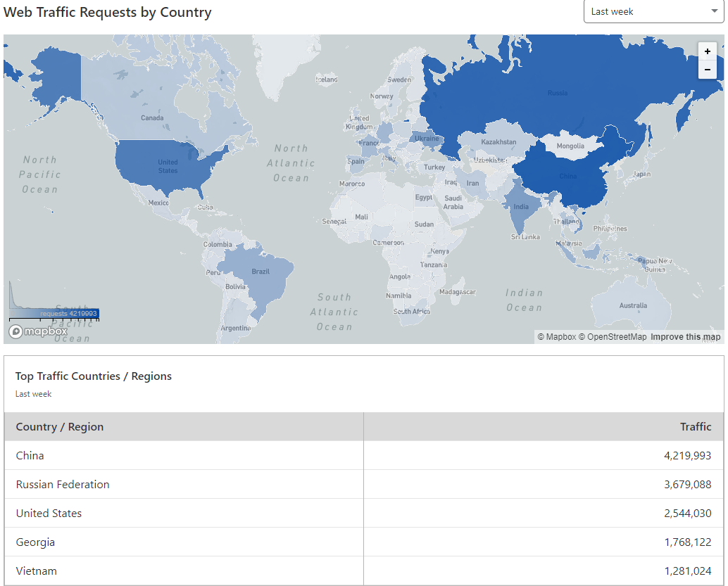The width and height of the screenshot is (728, 586).
Task: Click the Country / Region column header
Action: point(60,427)
